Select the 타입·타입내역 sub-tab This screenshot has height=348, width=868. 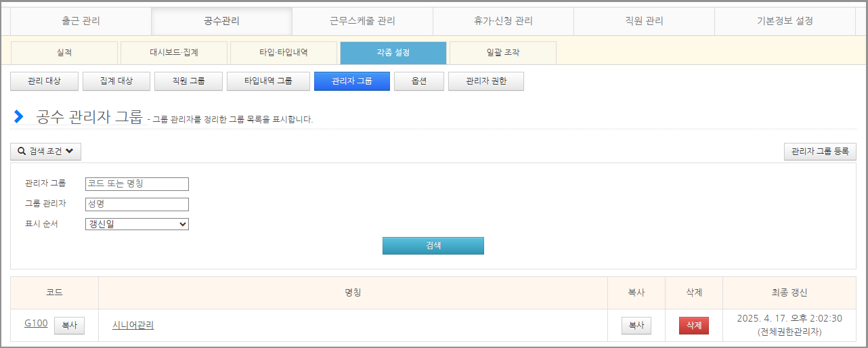coord(284,53)
